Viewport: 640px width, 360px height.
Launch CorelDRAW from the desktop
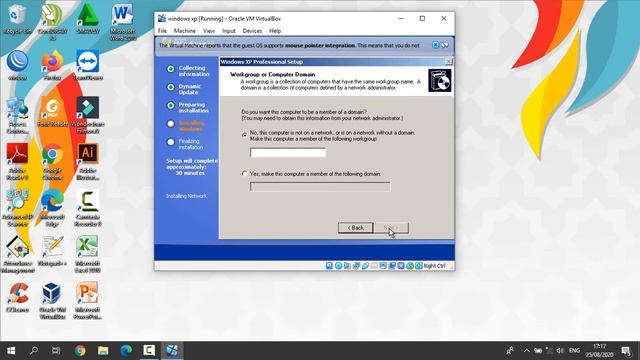point(52,21)
